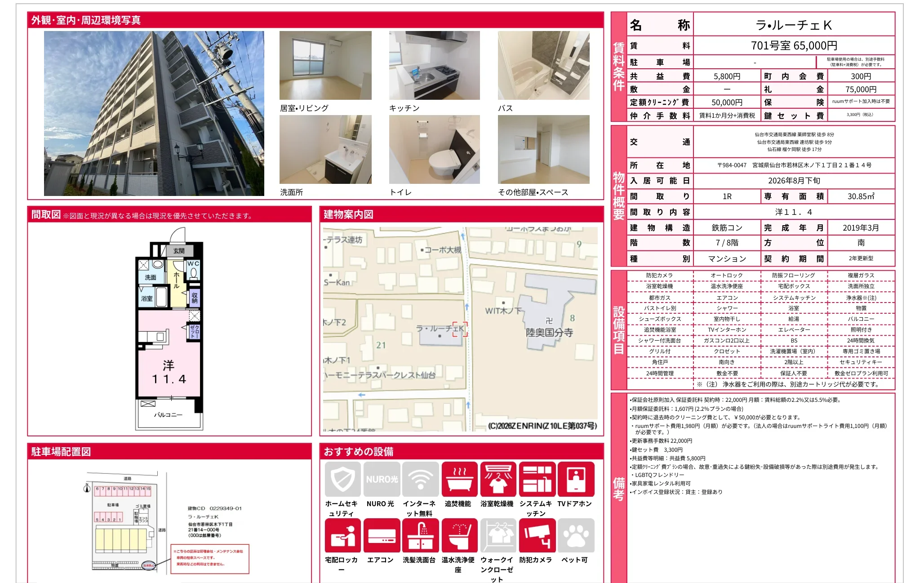Select the 駐車場配置図 section heading
The height and width of the screenshot is (583, 924).
[61, 452]
